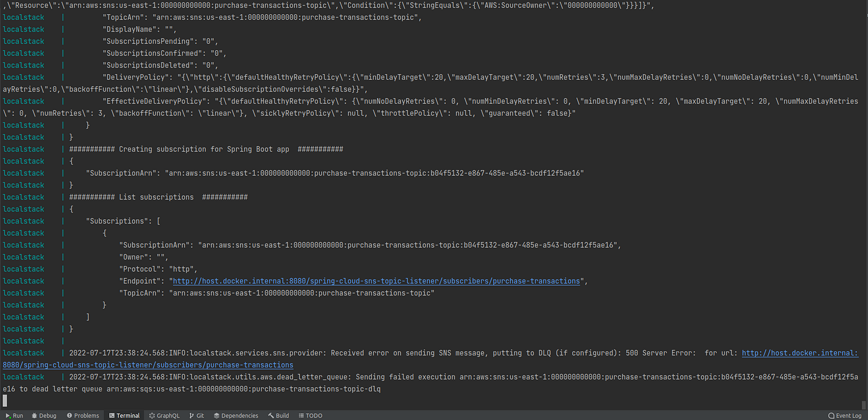Screen dimensions: 868x420
Task: Open the GraphQL tool window
Action: point(164,416)
